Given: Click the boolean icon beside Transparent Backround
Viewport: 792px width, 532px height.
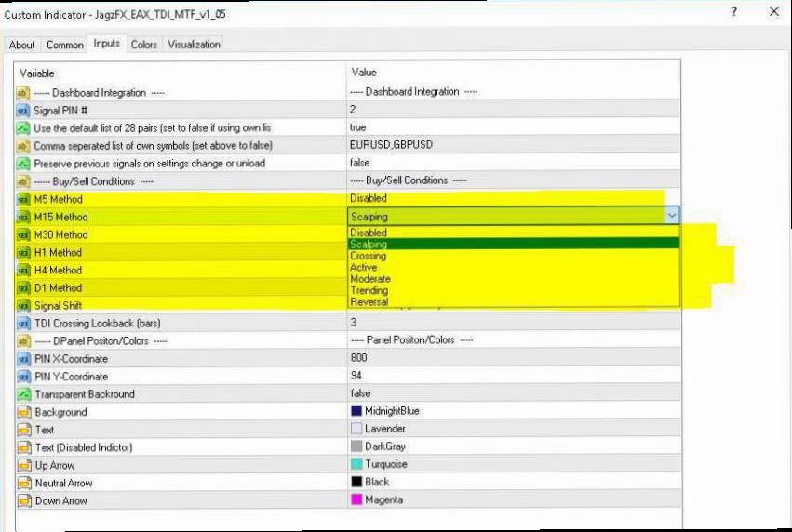Looking at the screenshot, I should (x=23, y=394).
